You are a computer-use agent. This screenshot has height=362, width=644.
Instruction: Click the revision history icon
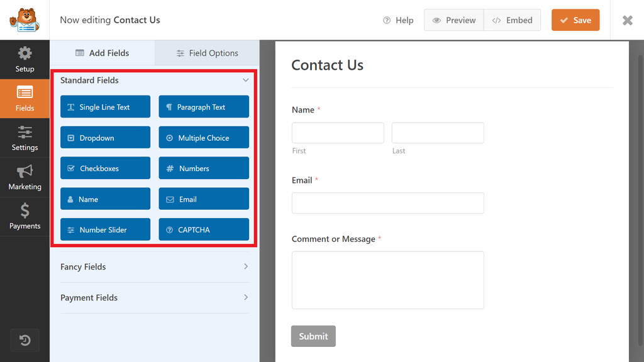pyautogui.click(x=25, y=340)
